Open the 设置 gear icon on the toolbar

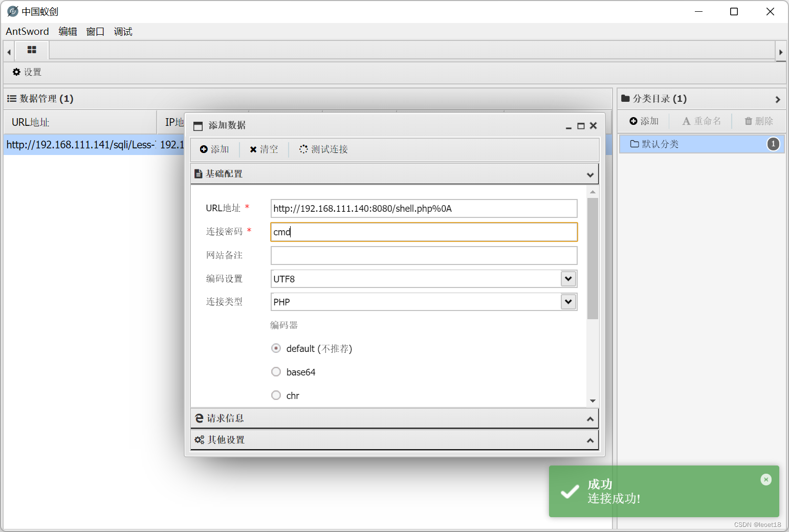27,72
